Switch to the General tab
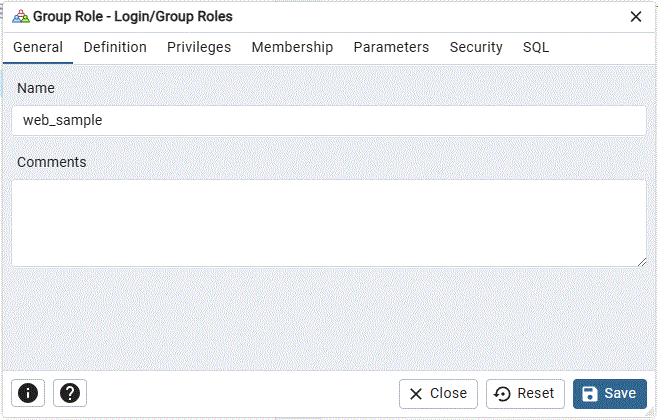Viewport: 658px width, 420px height. (x=38, y=47)
